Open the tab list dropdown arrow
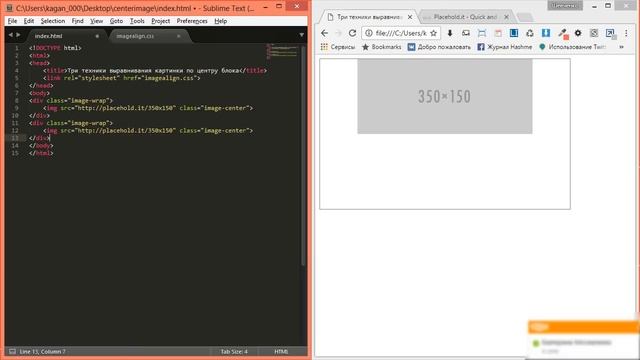This screenshot has height=360, width=640. (302, 35)
